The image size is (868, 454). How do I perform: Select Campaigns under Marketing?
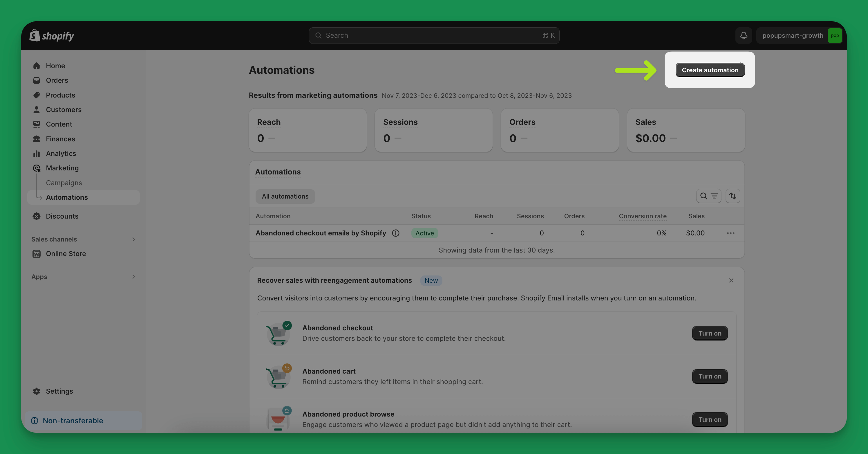click(64, 183)
